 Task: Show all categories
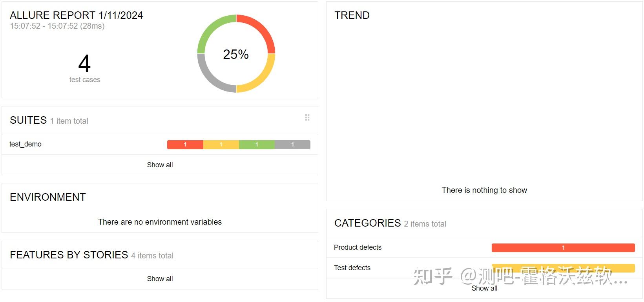pyautogui.click(x=484, y=288)
